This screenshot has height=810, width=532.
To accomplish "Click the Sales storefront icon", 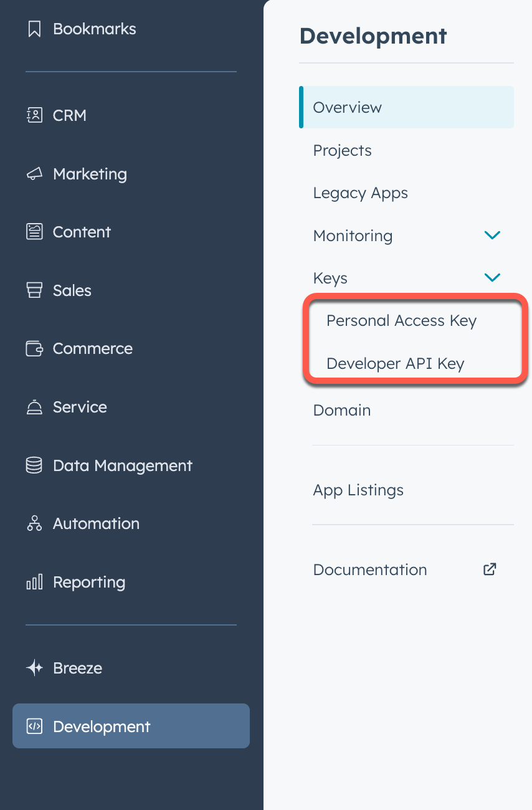I will [34, 290].
